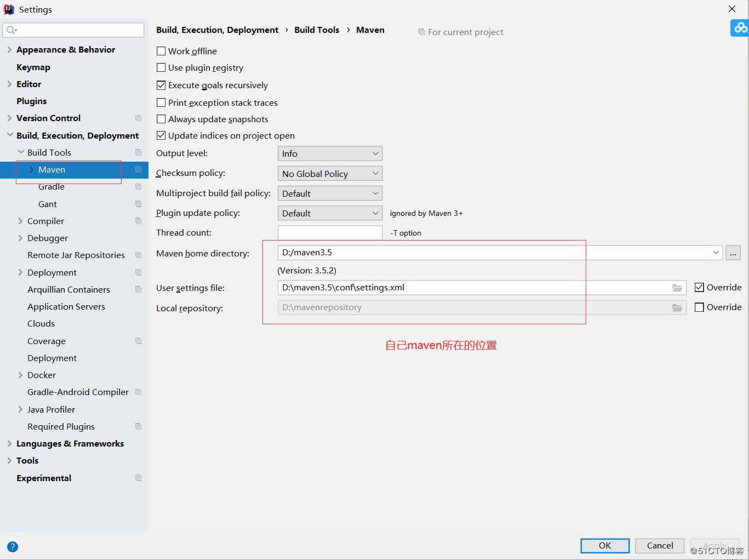The height and width of the screenshot is (560, 749).
Task: Enable Always update snapshots checkbox
Action: pos(161,119)
